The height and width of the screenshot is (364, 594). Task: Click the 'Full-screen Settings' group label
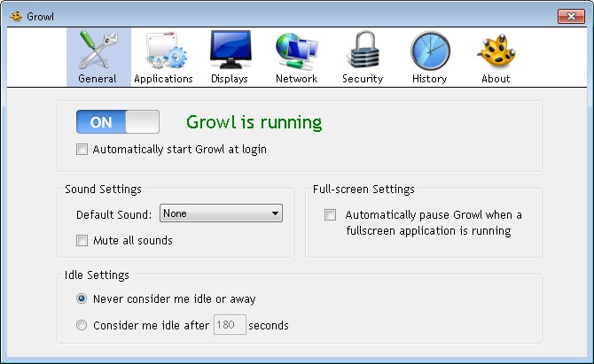tap(363, 189)
